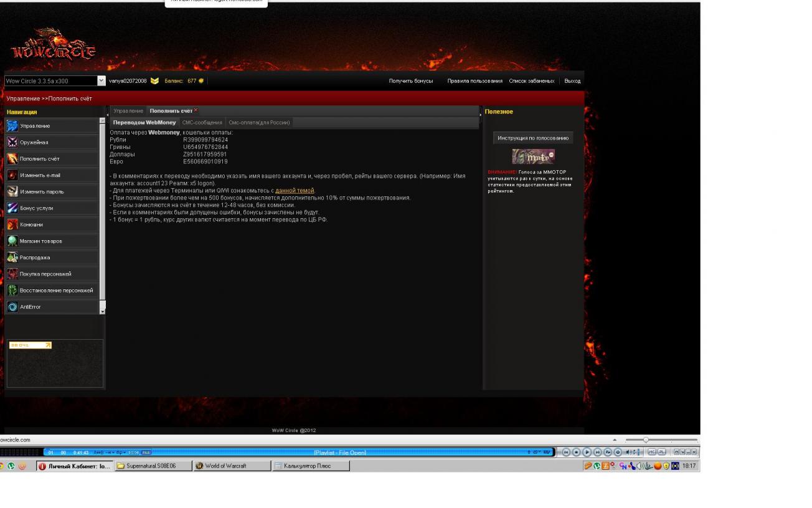Open the данной темой hyperlink

point(295,191)
